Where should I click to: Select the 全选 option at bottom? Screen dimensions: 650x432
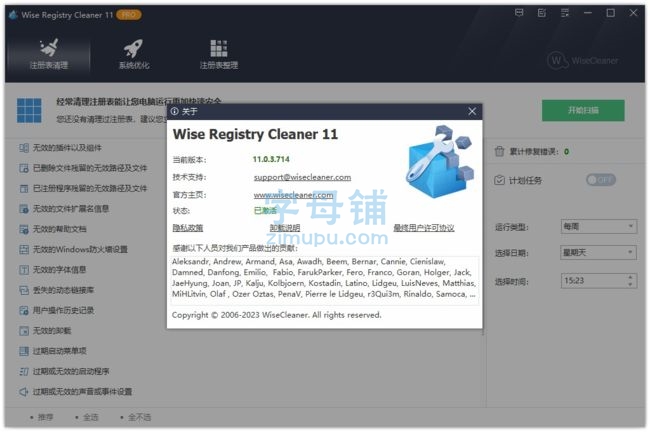tap(87, 417)
